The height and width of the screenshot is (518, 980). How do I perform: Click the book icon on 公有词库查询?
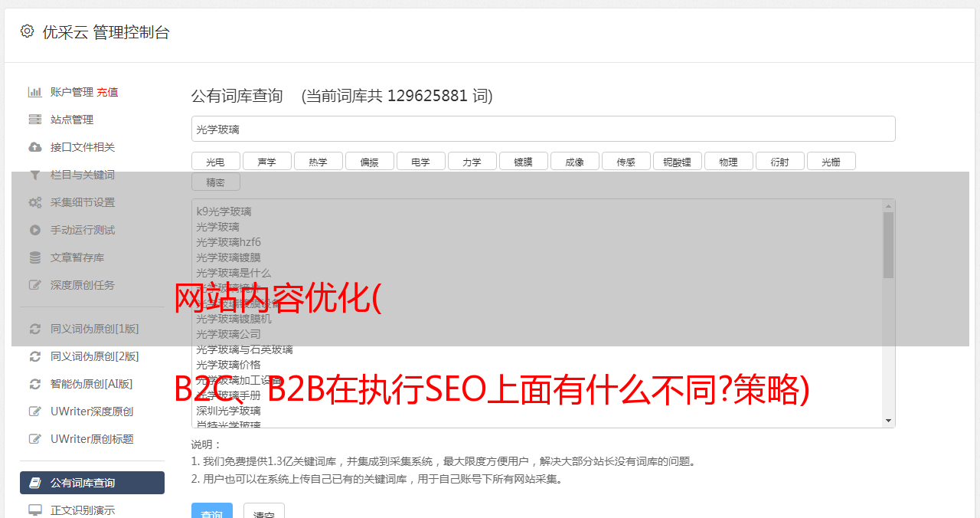[x=34, y=483]
